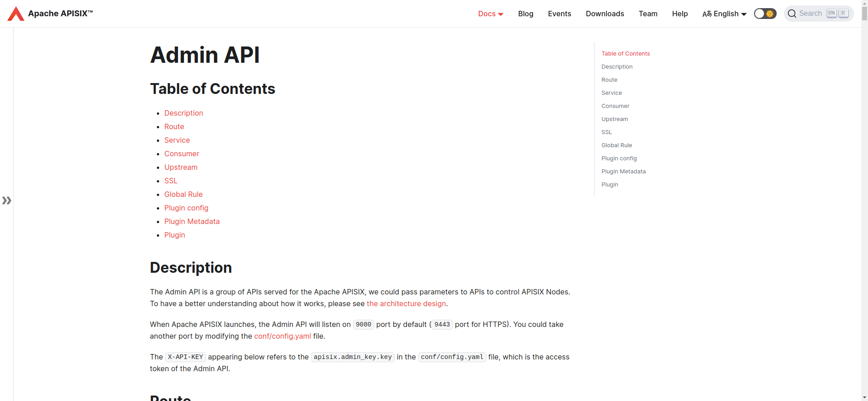The width and height of the screenshot is (868, 401).
Task: Select Description in right sidebar
Action: click(617, 66)
